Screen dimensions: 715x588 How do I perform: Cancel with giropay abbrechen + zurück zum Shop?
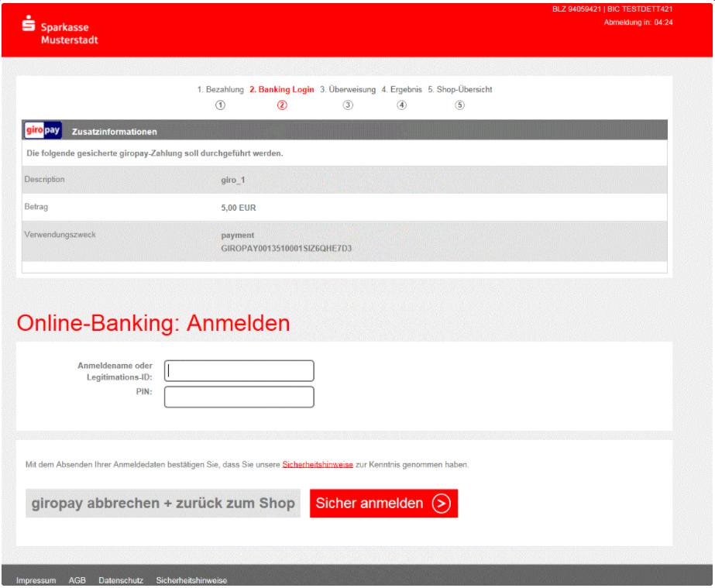pos(163,503)
